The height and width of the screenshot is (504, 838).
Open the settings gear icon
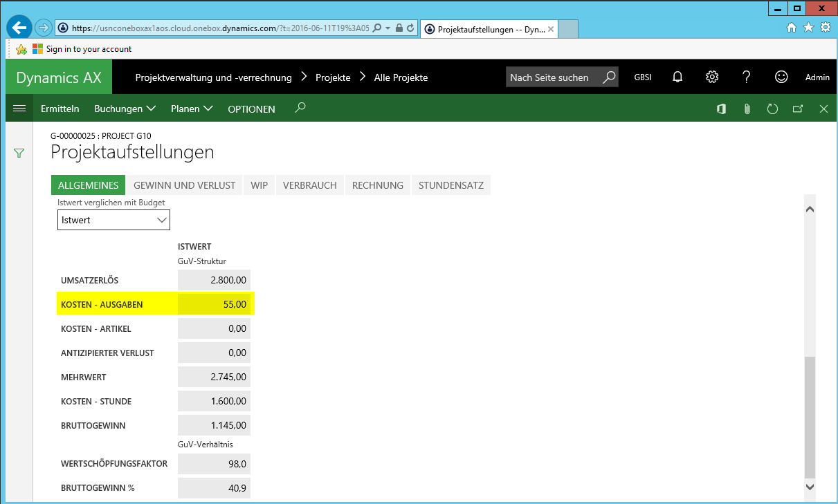[x=712, y=77]
